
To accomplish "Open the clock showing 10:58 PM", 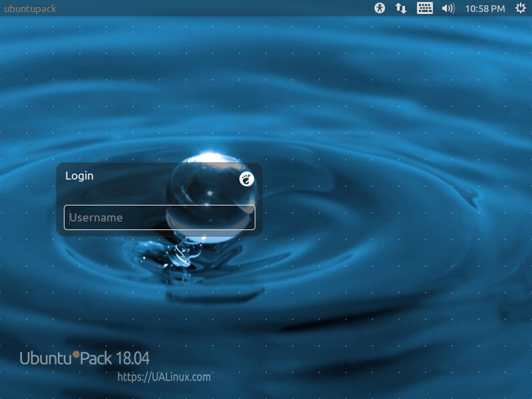I will [485, 9].
